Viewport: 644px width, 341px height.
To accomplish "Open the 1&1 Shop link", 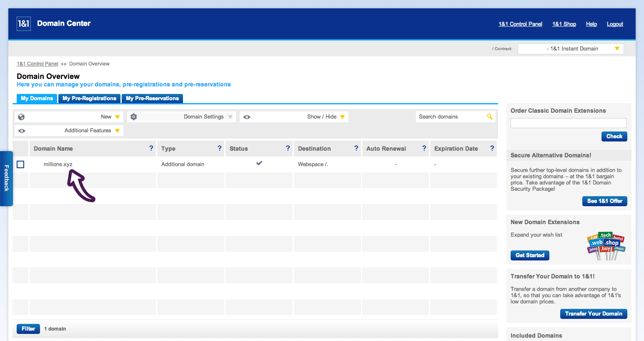I will click(x=564, y=24).
